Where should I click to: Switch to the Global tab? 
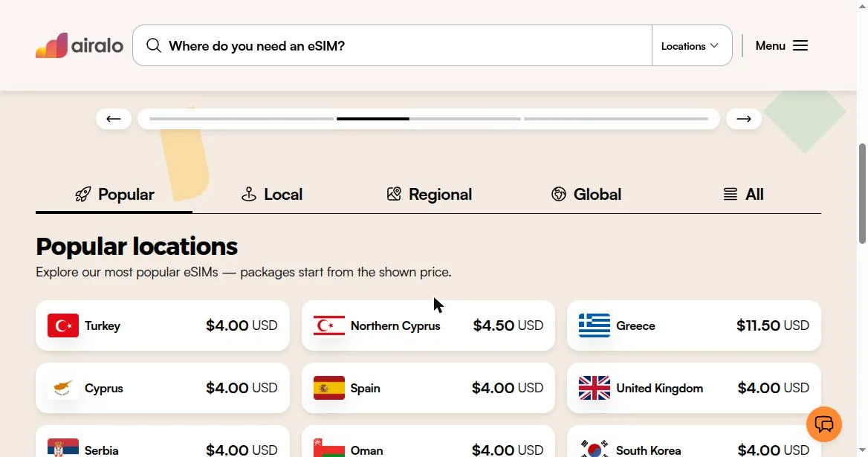point(586,194)
